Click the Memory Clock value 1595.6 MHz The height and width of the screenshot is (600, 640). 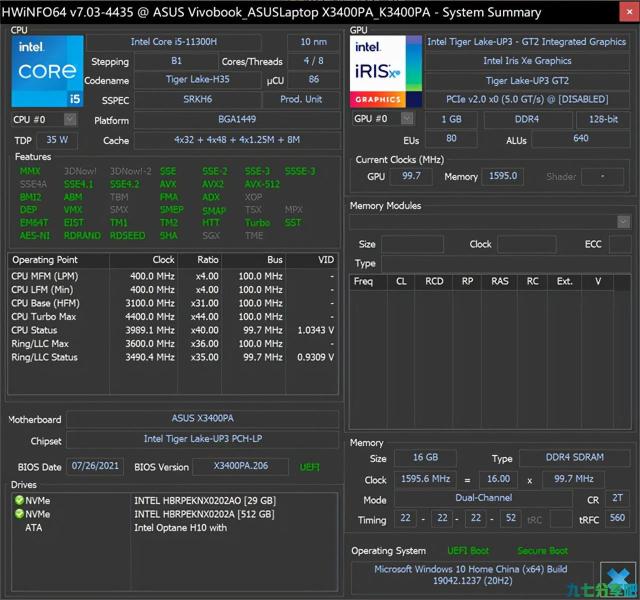tap(425, 479)
